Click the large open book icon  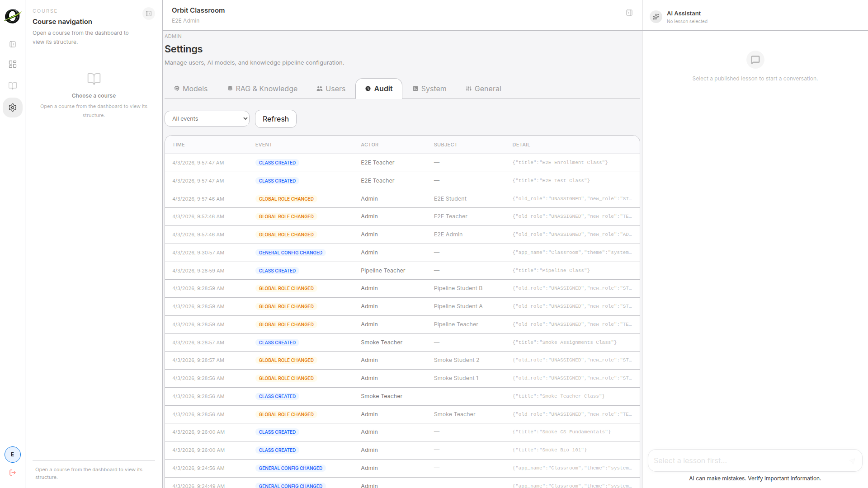[x=94, y=79]
